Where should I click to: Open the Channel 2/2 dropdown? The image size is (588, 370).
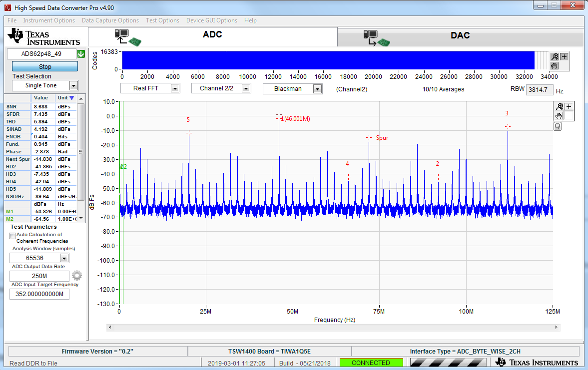(x=246, y=88)
